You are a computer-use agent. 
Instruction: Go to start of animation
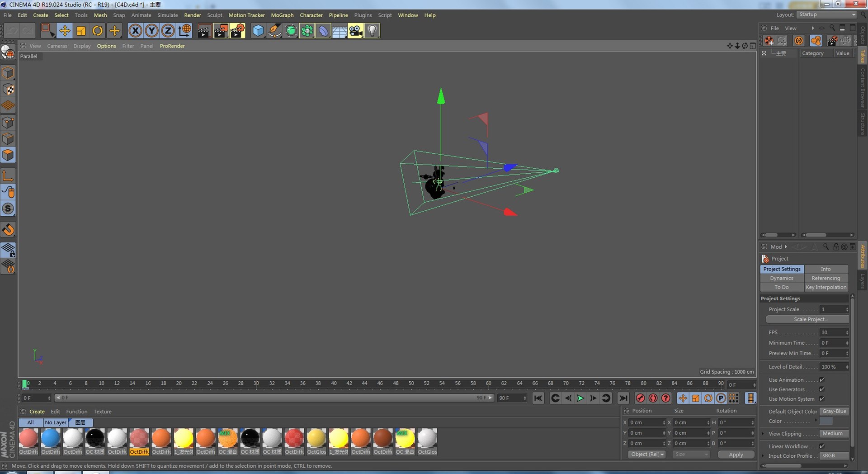pyautogui.click(x=538, y=398)
